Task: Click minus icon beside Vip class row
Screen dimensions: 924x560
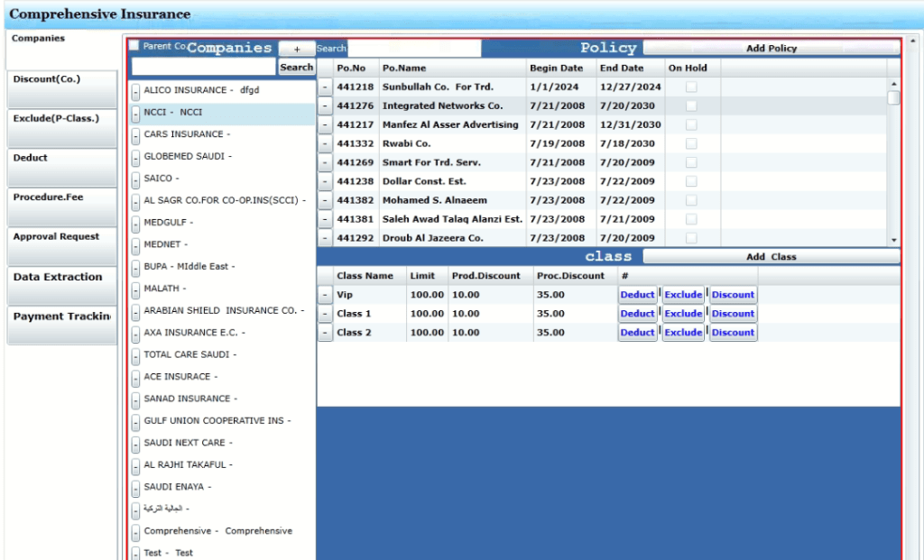Action: [x=326, y=295]
